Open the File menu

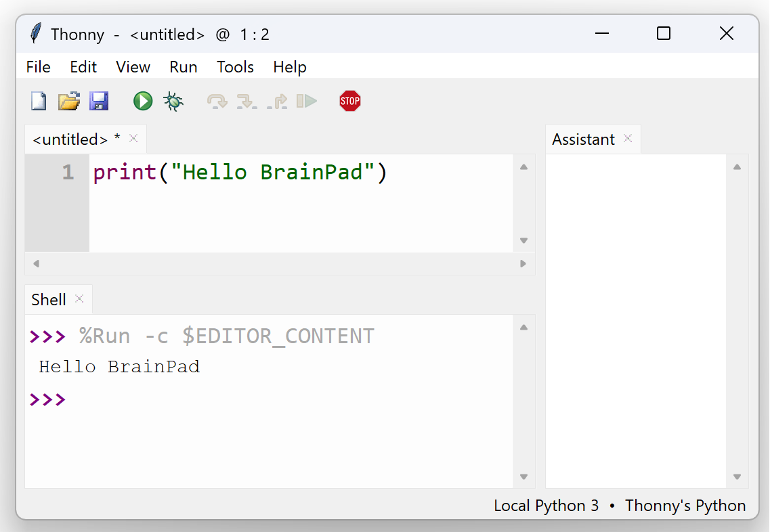[x=39, y=67]
